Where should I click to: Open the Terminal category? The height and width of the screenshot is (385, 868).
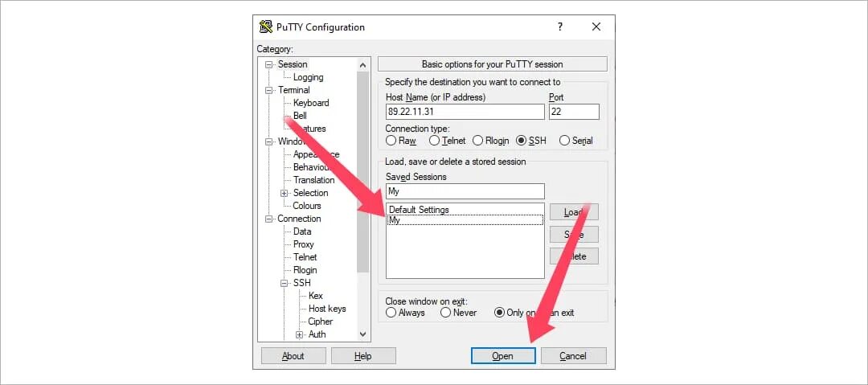293,90
